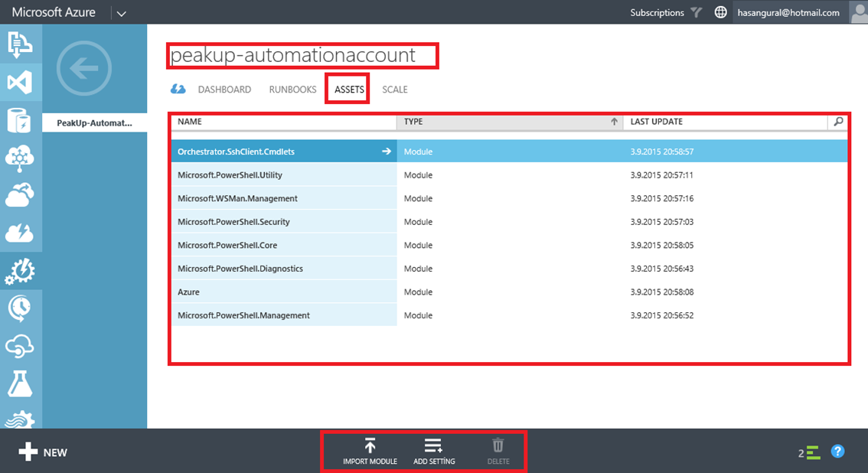Select the Microsoft.WSMan.Management row
Screen dimensions: 868x473
(x=509, y=198)
